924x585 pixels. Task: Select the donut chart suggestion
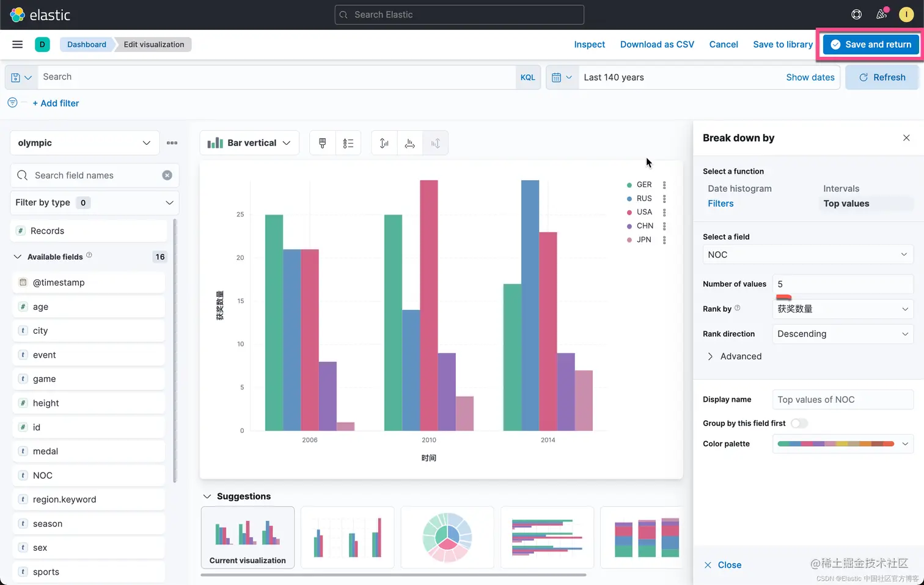click(447, 537)
